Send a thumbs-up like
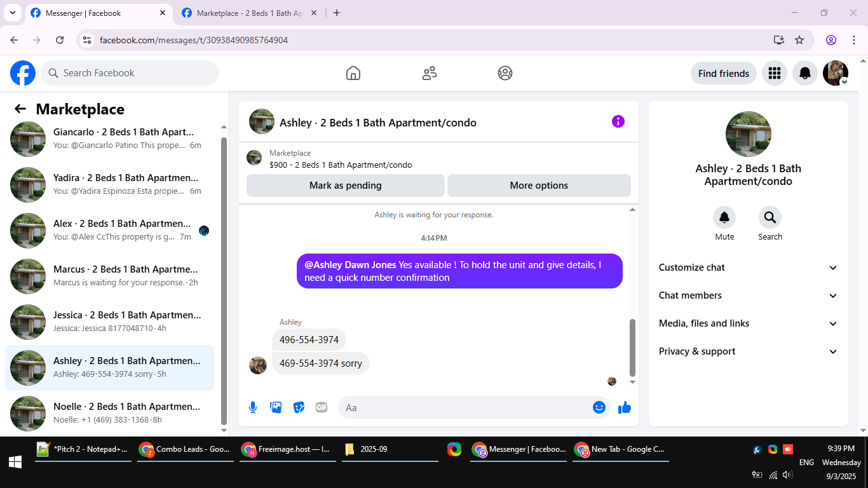This screenshot has width=868, height=488. (x=625, y=407)
